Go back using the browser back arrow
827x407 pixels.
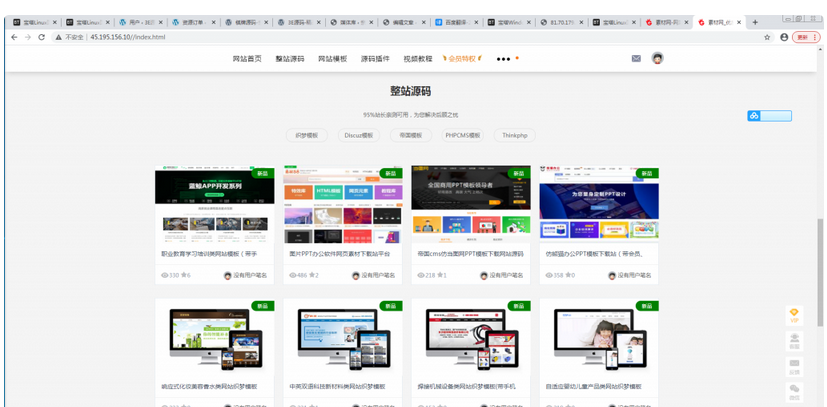14,37
